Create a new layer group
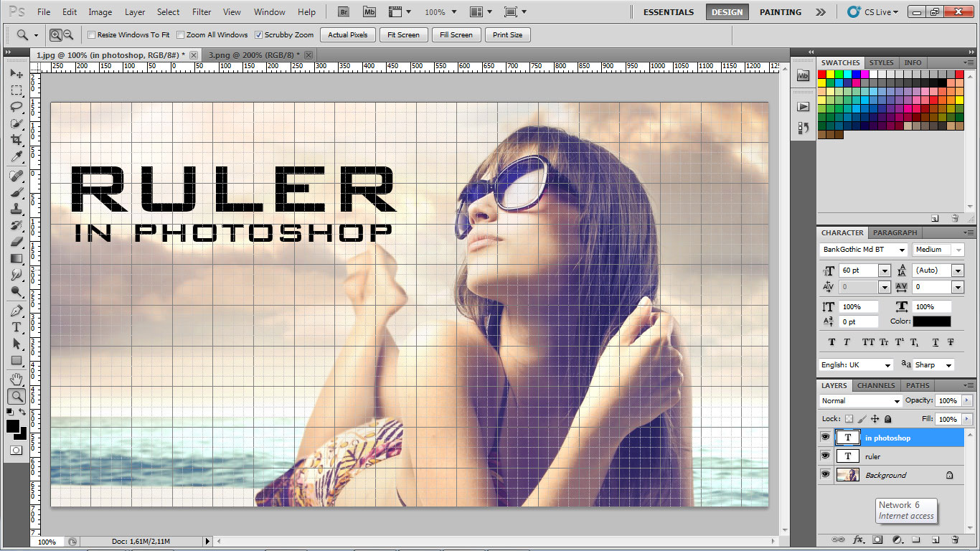The width and height of the screenshot is (980, 551). coord(916,540)
